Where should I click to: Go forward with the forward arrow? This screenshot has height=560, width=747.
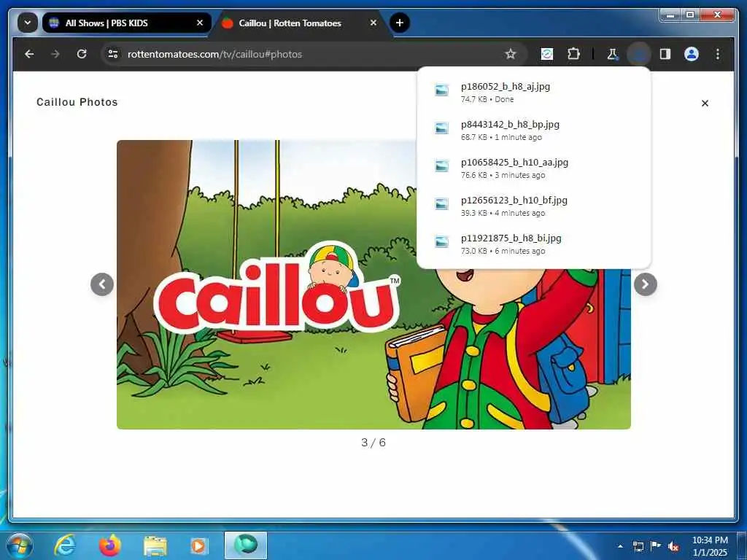tap(55, 54)
